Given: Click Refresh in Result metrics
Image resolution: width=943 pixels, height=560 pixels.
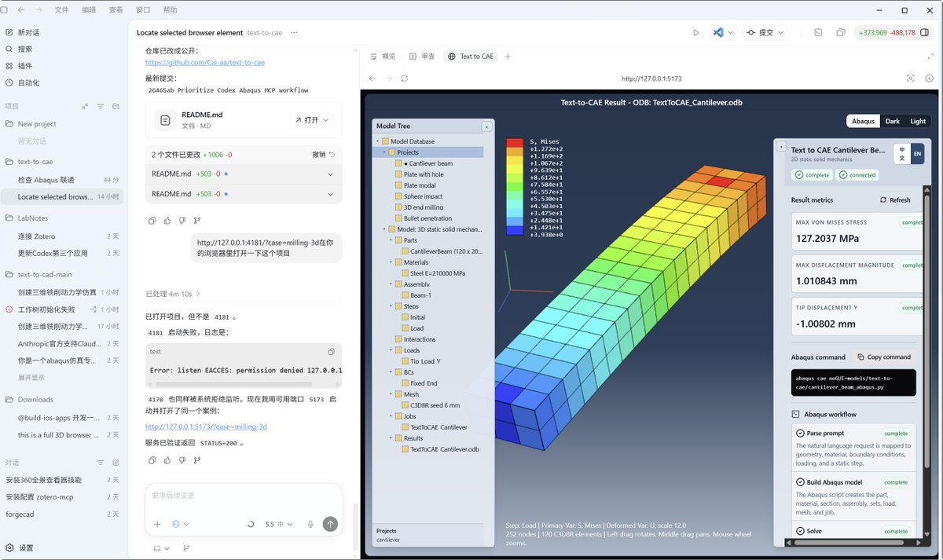Looking at the screenshot, I should (896, 200).
